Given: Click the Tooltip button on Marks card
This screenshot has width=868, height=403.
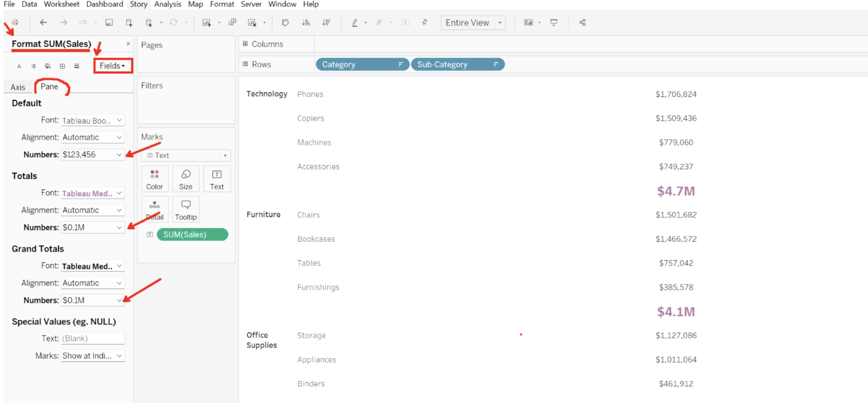Looking at the screenshot, I should click(x=186, y=209).
